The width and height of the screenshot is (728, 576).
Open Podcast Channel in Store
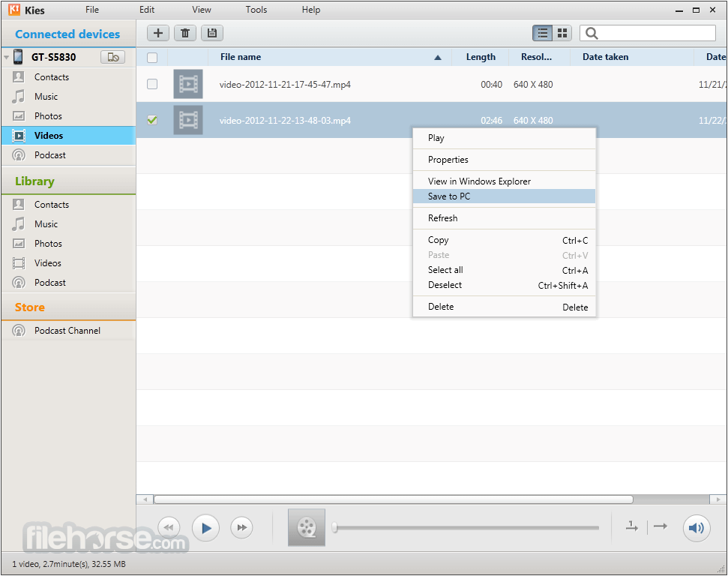pyautogui.click(x=68, y=331)
